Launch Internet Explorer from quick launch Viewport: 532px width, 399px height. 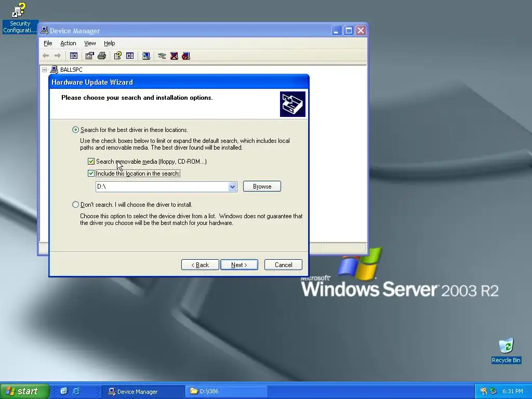76,391
